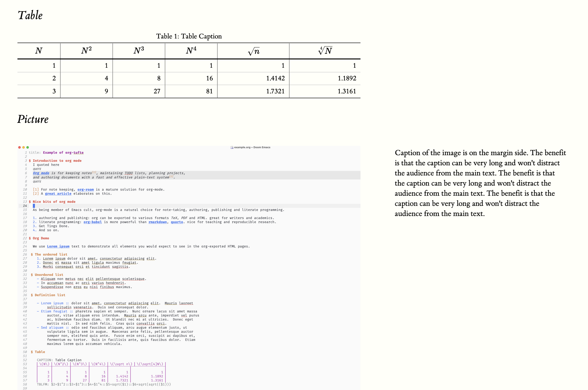
Task: Click the '§ Org Demo' heading
Action: (39, 238)
